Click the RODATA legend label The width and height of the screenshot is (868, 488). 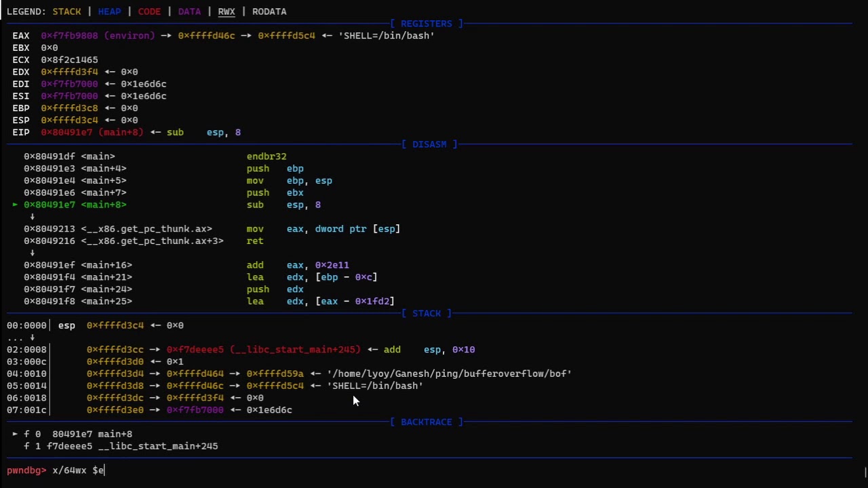269,12
